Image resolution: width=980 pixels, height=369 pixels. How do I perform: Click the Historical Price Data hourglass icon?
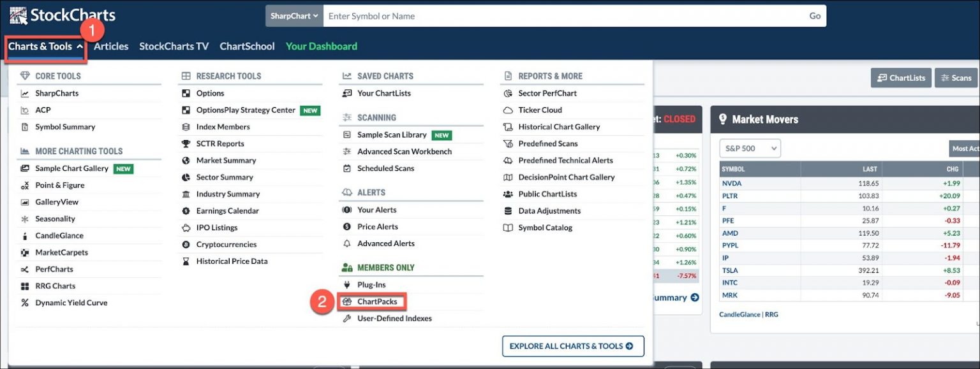tap(186, 261)
